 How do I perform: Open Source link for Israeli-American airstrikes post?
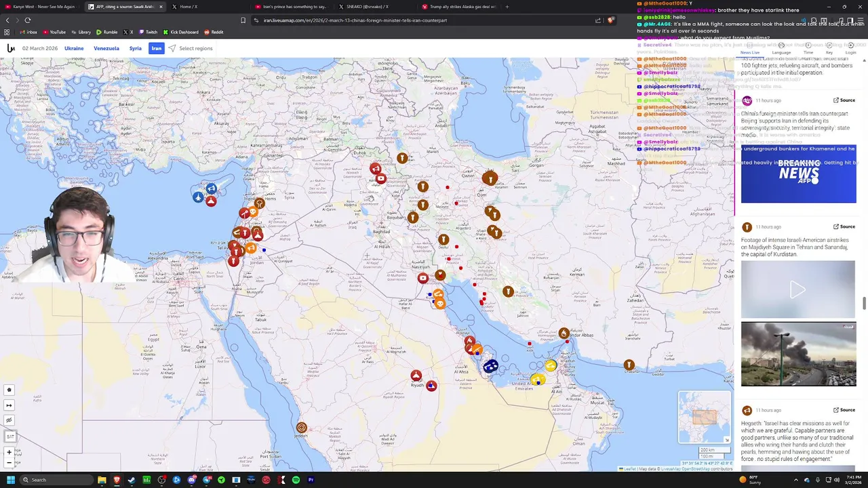(844, 226)
